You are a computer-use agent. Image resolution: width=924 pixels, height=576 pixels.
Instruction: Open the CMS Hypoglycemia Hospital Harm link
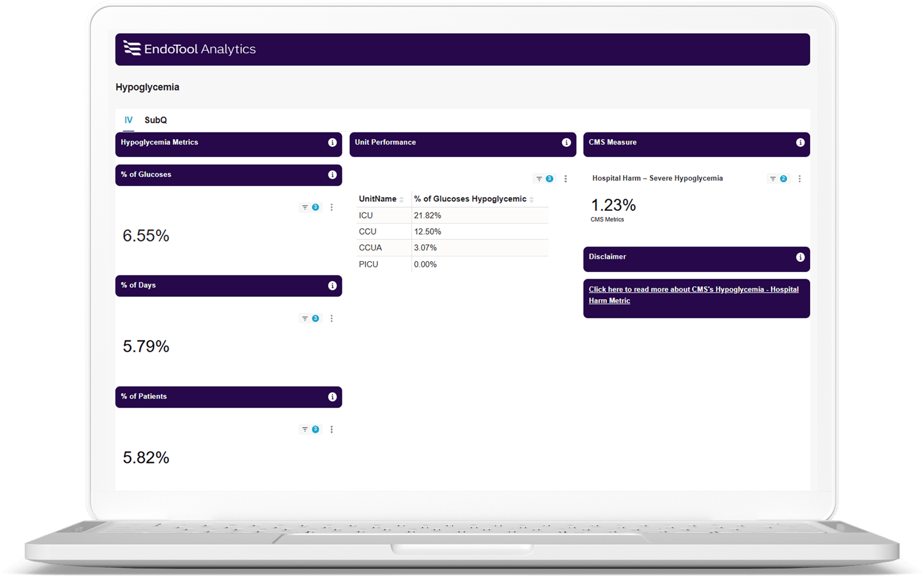click(x=693, y=295)
